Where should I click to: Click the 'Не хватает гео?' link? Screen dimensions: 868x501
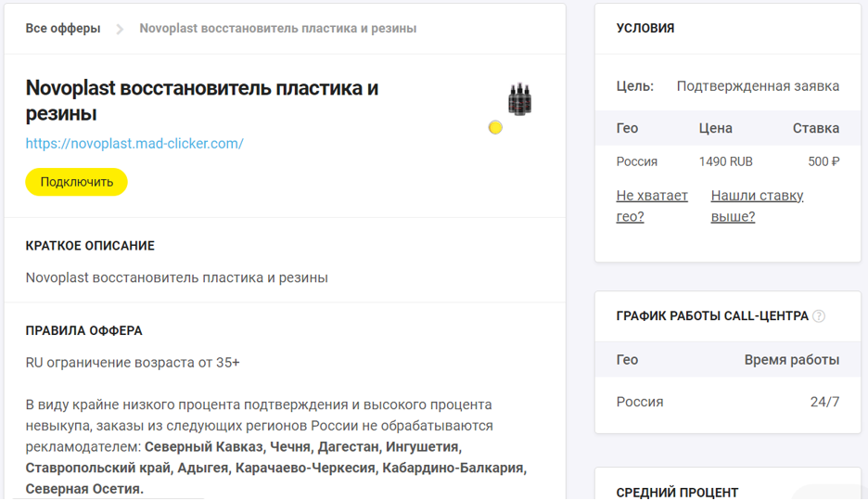652,206
